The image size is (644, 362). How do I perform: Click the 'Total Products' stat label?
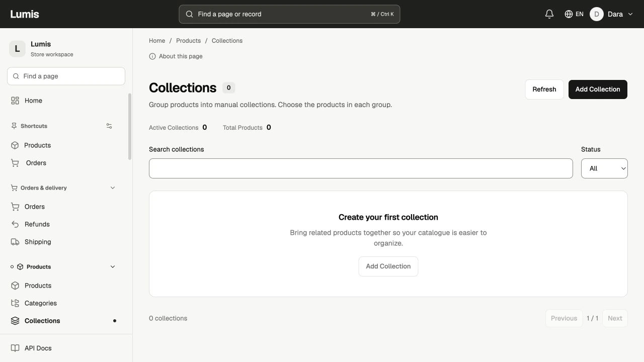point(243,128)
